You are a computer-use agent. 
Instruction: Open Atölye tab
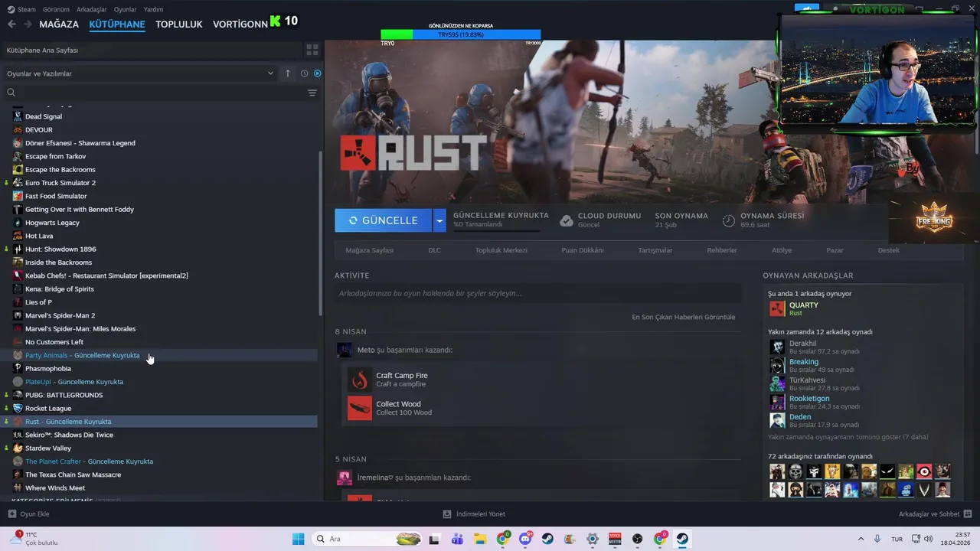point(782,250)
